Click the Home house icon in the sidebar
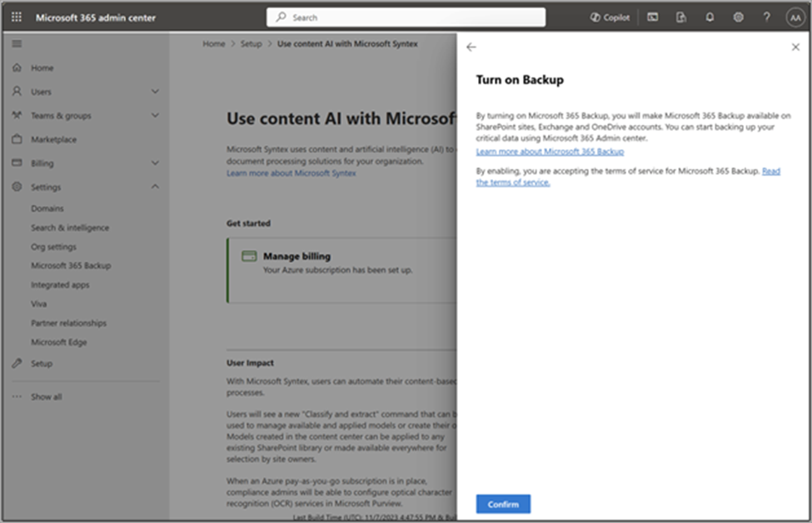Viewport: 812px width, 523px height. pos(17,67)
